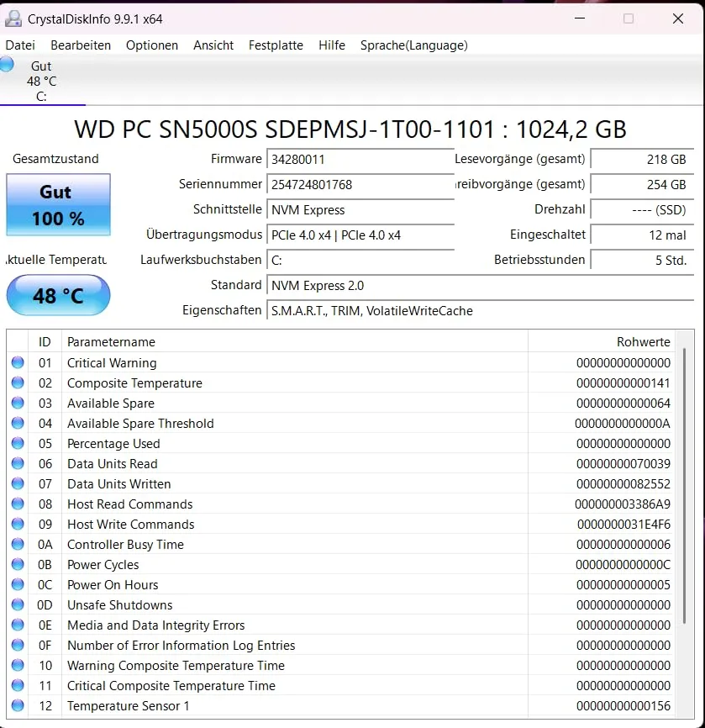
Task: Minimize the CrystalDiskInfo window
Action: pos(580,18)
